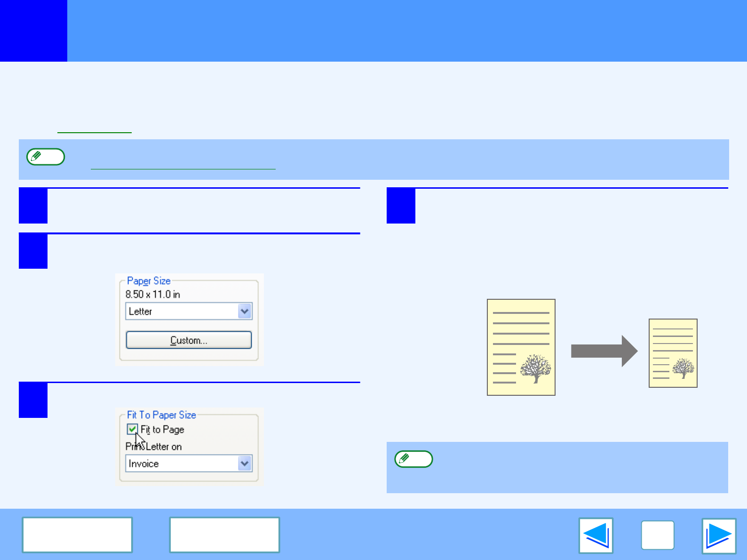Click the green pencil note icon in top banner
Image resolution: width=747 pixels, height=560 pixels.
pyautogui.click(x=46, y=157)
